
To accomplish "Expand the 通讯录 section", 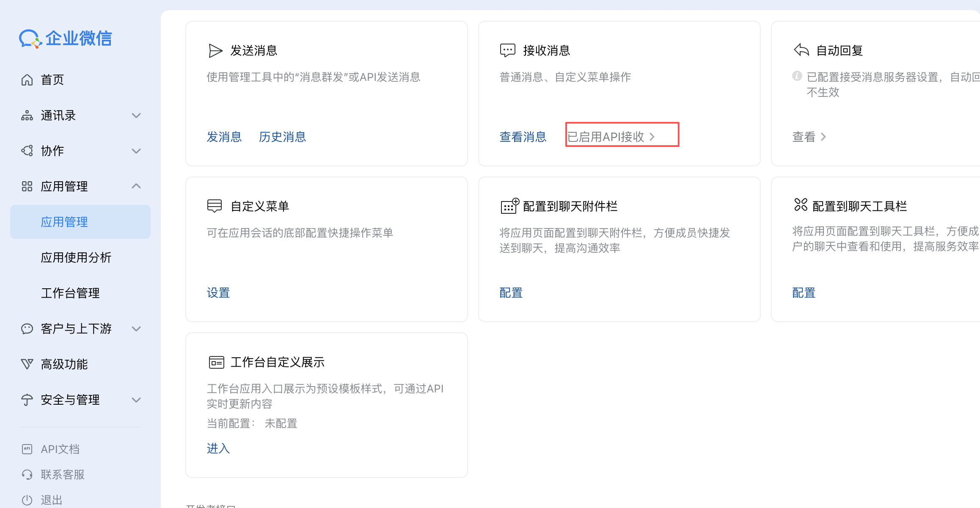I will pos(136,115).
